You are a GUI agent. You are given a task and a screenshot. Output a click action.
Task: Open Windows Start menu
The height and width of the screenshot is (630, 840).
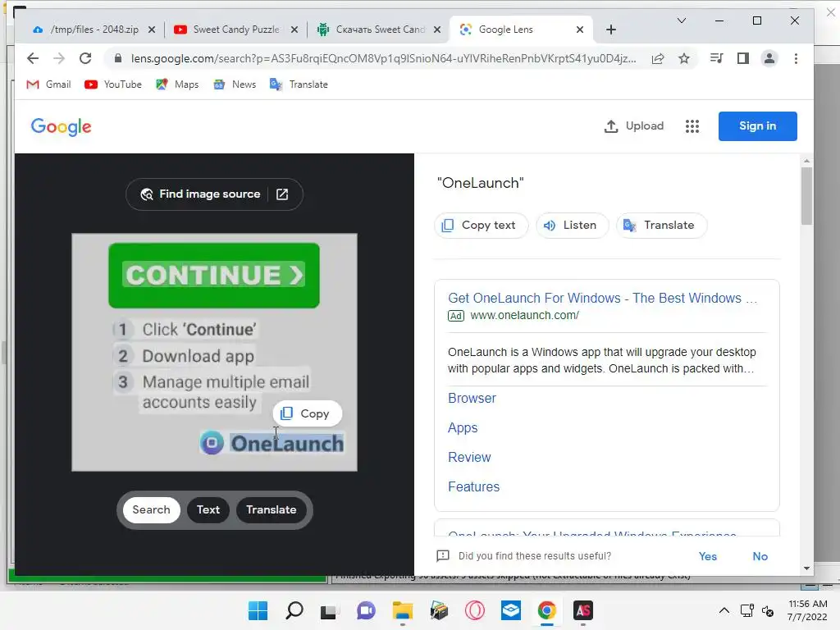pos(258,610)
